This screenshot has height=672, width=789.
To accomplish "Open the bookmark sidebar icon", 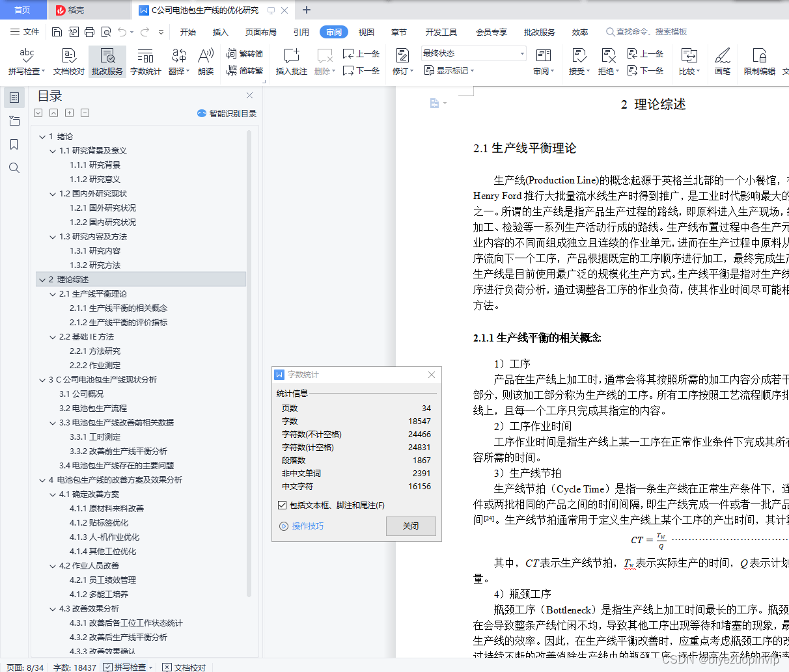I will 14,144.
